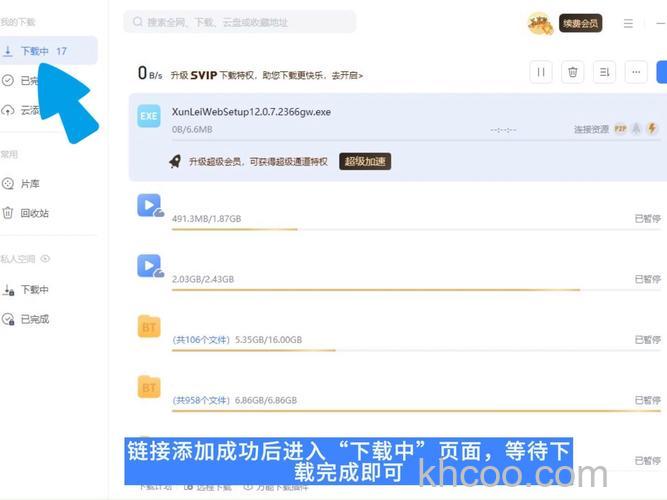Toggle private space visibility eye icon

coord(45,259)
